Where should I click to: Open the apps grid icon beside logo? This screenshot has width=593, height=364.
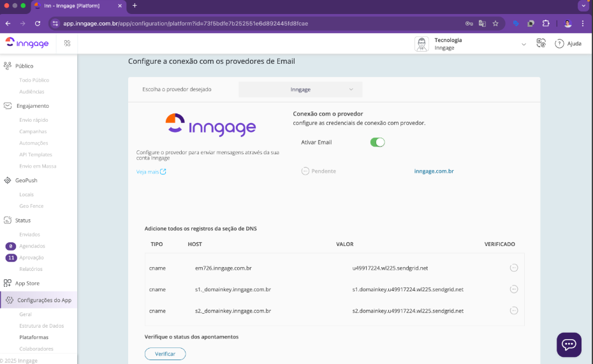[68, 43]
